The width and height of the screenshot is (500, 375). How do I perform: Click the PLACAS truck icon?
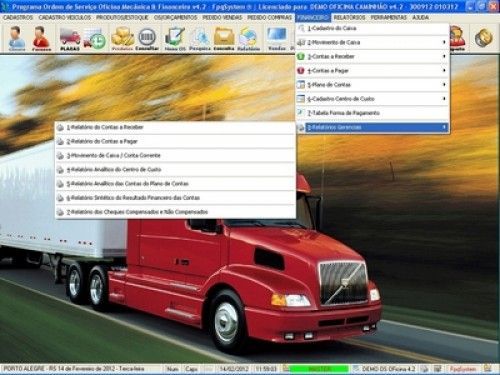pyautogui.click(x=70, y=39)
